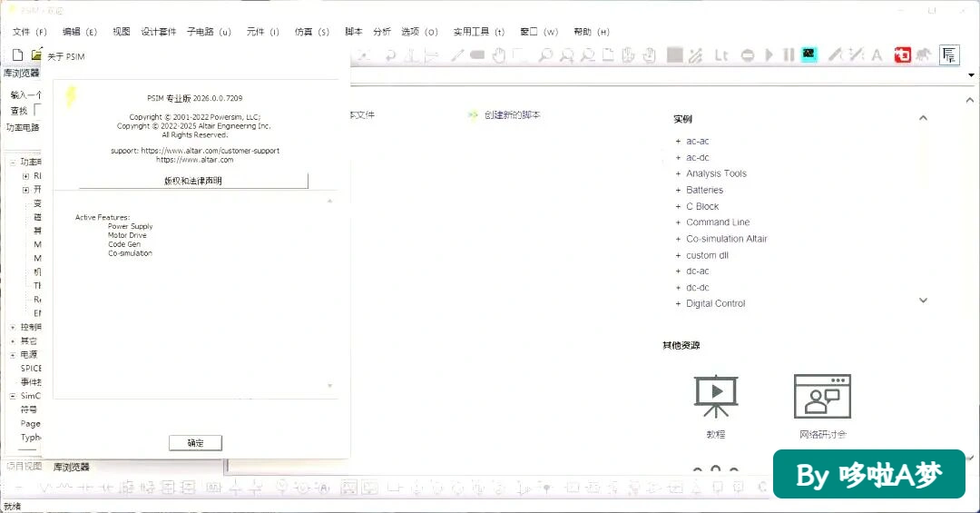Click the horse-shaped toolbar icon
Viewport: 980px width, 513px height.
point(924,55)
